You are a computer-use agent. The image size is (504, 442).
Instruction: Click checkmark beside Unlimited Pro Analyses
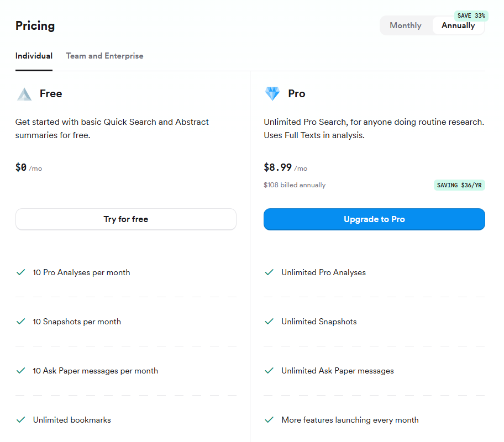point(269,272)
